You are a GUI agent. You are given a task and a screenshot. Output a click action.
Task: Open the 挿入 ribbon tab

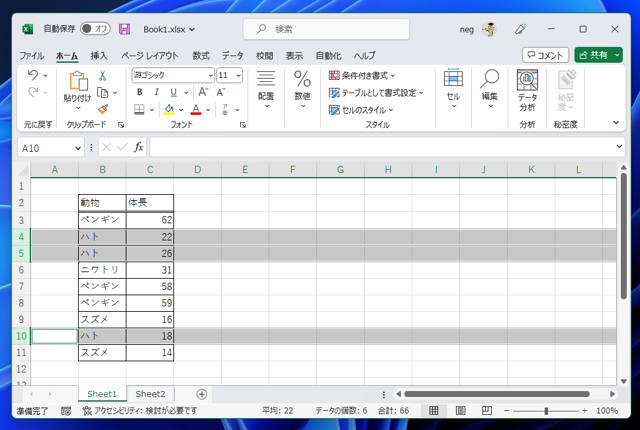99,55
